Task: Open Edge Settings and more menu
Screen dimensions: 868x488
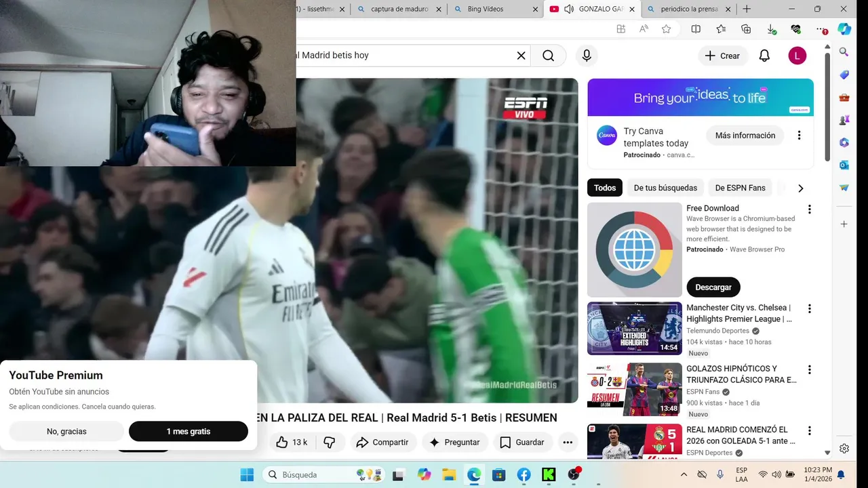Action: coord(821,29)
